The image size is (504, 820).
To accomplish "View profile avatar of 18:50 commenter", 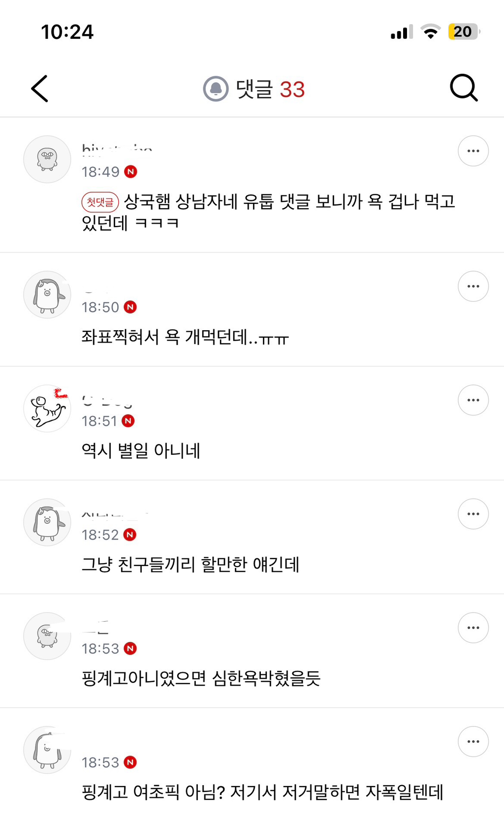I will tap(47, 294).
